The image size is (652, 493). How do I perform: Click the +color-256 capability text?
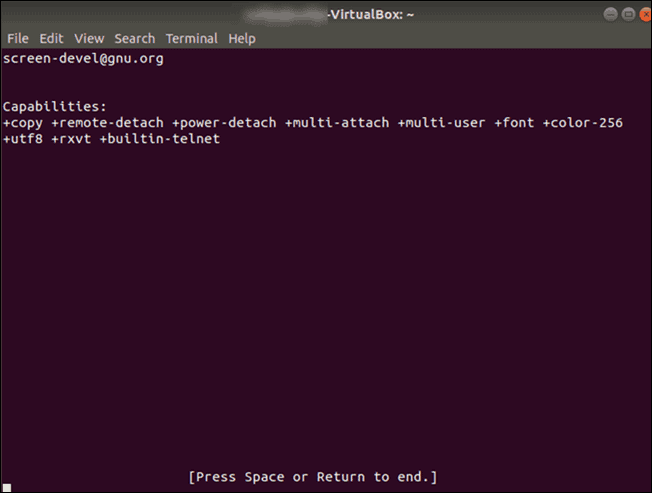[583, 123]
